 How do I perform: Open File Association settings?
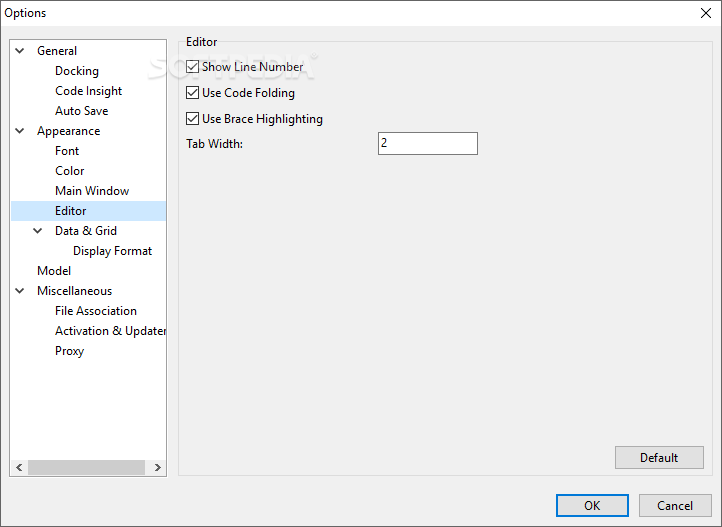pos(96,311)
